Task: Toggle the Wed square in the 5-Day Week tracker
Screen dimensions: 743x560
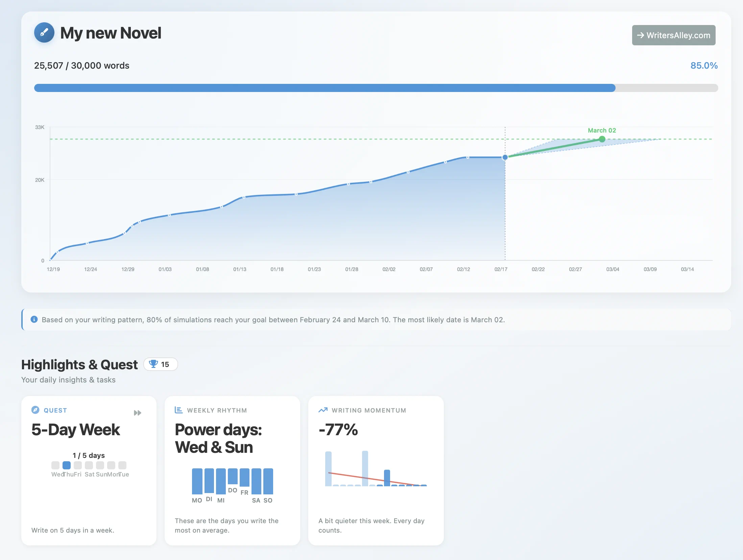Action: point(55,466)
